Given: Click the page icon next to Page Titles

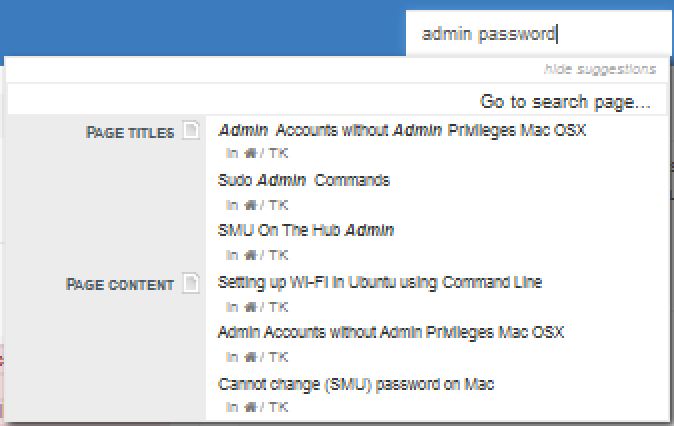Looking at the screenshot, I should tap(191, 130).
